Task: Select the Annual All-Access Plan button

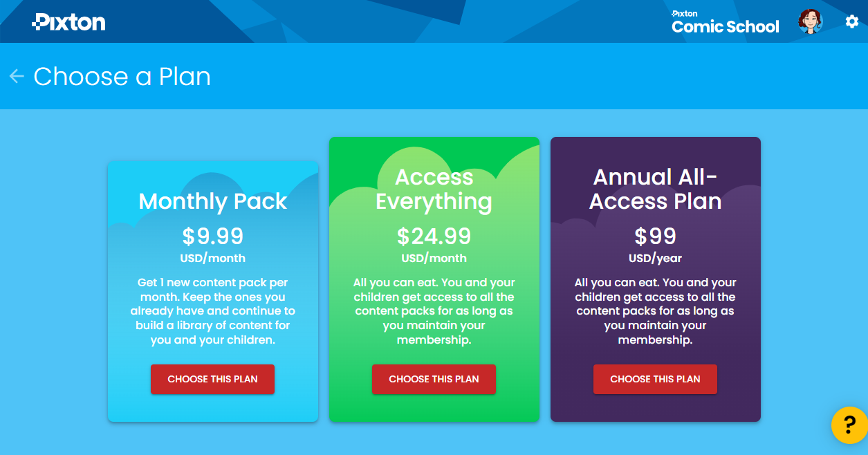Action: [655, 379]
